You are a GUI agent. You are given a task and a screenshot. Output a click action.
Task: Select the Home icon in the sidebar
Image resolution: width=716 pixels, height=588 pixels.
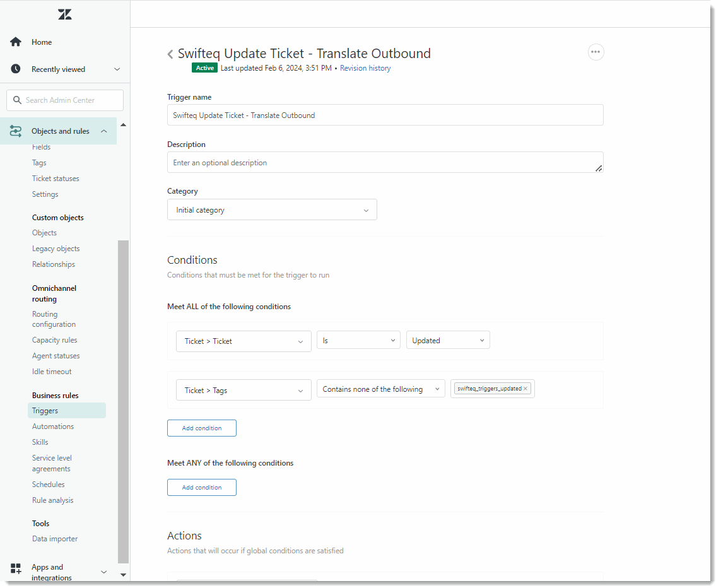pos(15,42)
